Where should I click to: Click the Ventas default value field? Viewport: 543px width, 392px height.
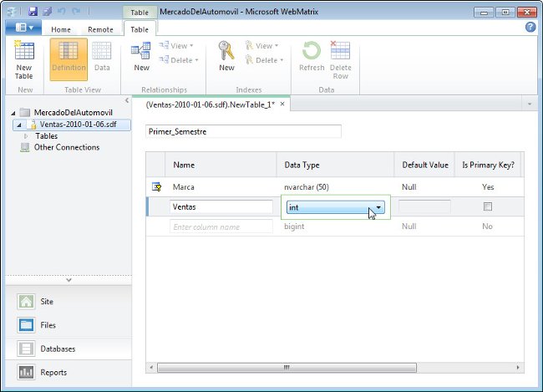(x=424, y=207)
